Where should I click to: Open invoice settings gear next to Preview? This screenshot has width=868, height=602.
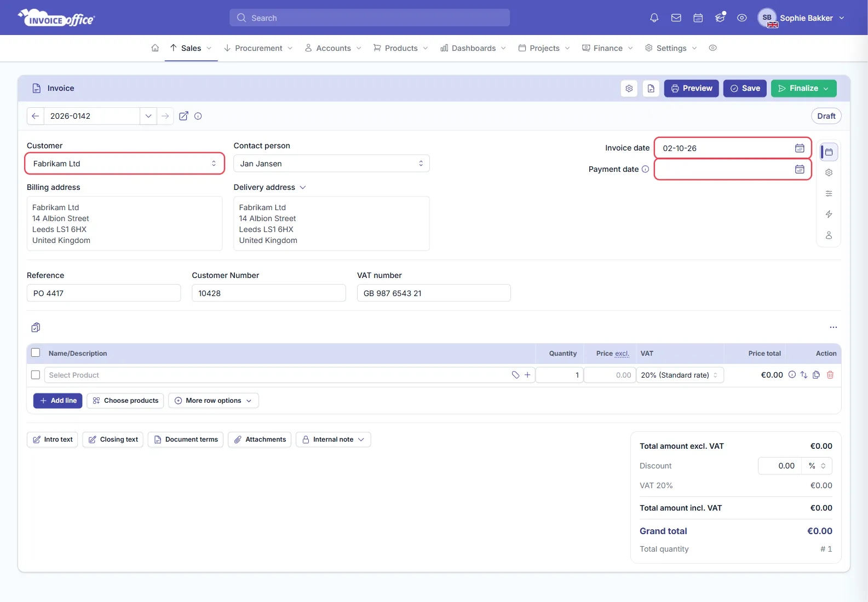click(x=629, y=89)
